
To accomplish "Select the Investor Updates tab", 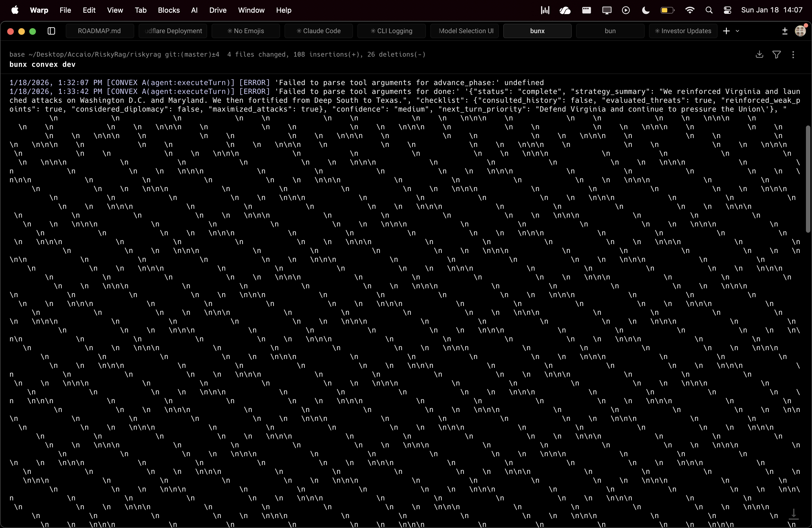I will (683, 31).
